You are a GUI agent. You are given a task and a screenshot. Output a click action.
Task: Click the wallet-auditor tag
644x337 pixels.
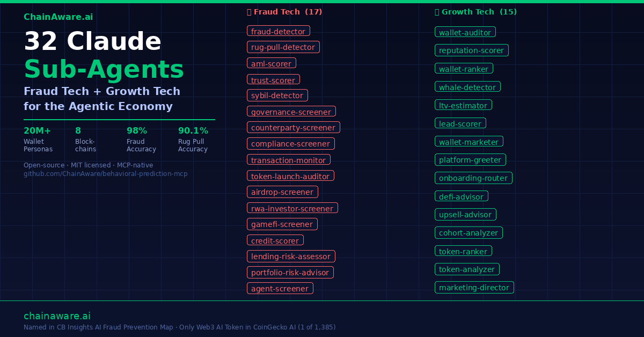[465, 32]
